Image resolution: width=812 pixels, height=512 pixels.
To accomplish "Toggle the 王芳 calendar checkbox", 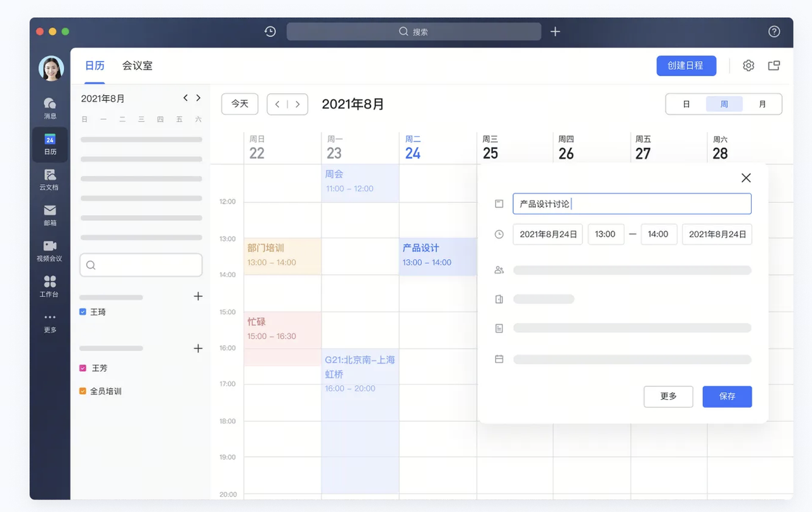I will [x=82, y=368].
